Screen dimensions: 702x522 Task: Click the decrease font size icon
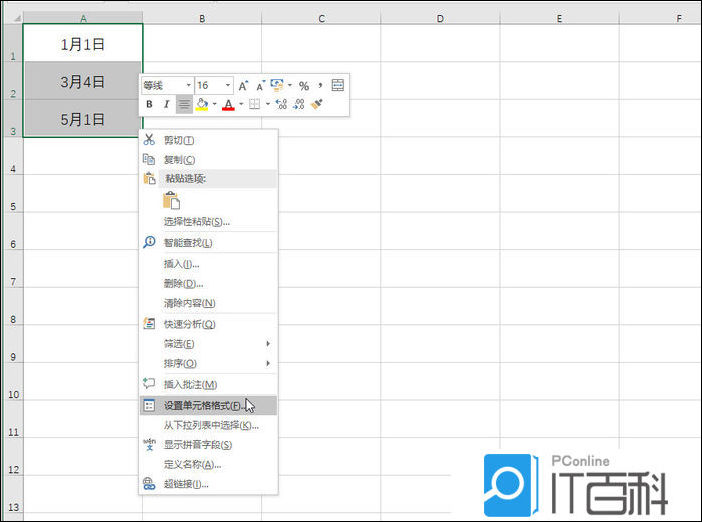[x=260, y=86]
